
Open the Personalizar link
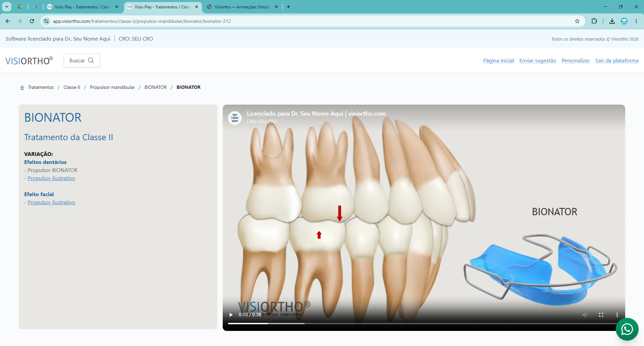coord(576,61)
